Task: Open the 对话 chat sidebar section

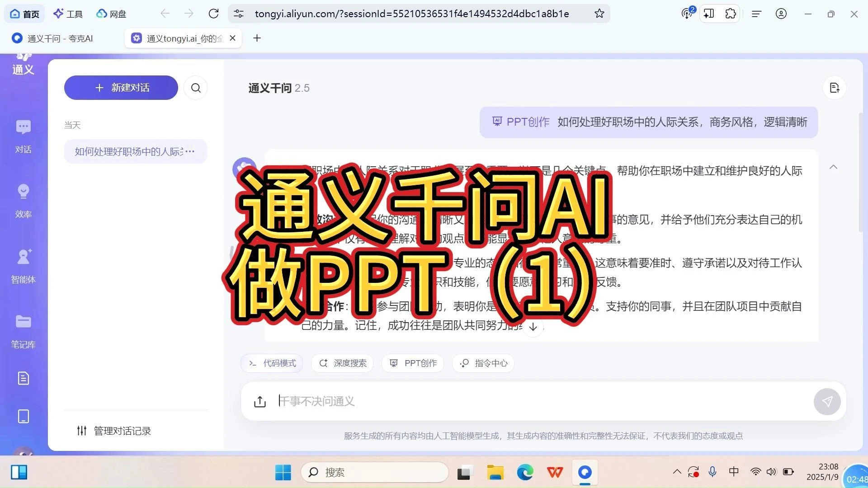Action: pyautogui.click(x=23, y=136)
